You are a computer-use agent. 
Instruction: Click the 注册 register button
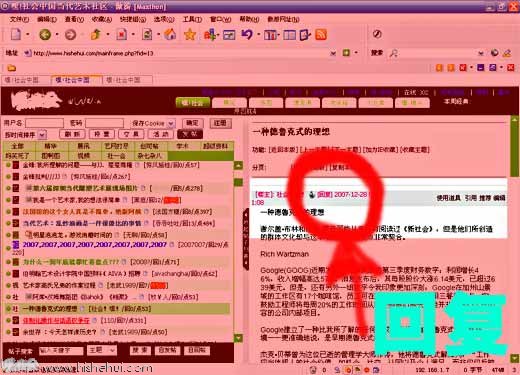pyautogui.click(x=220, y=123)
